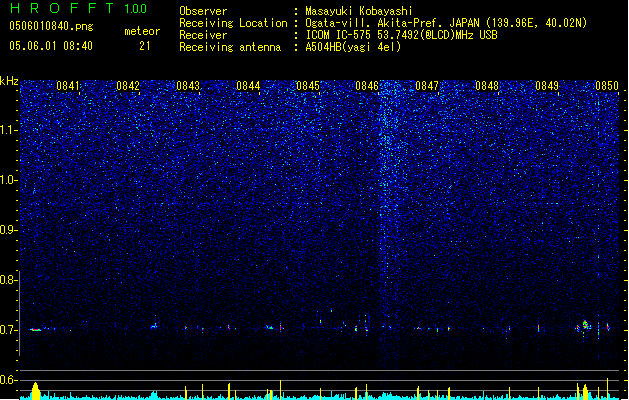The height and width of the screenshot is (400, 629).
Task: Click the HROFFT 1.0.0 title text
Action: pyautogui.click(x=78, y=8)
